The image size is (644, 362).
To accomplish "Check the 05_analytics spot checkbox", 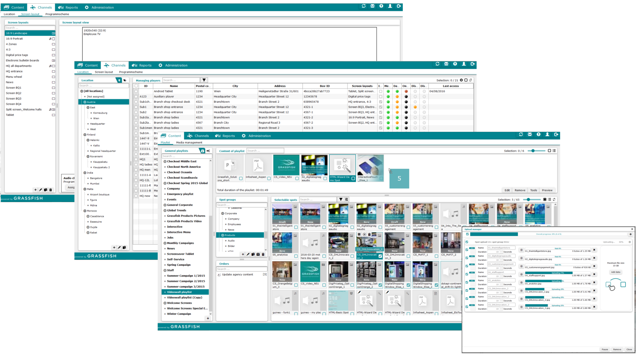I will click(296, 256).
